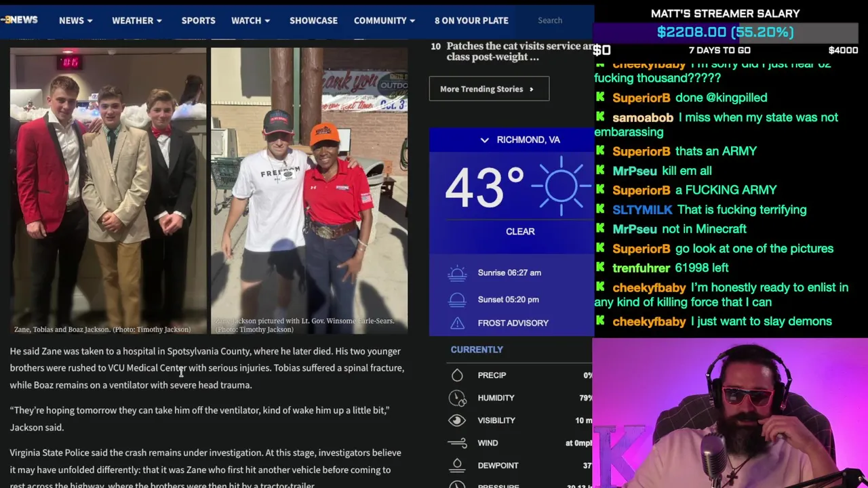Click the CLEAR conditions label

tap(520, 231)
